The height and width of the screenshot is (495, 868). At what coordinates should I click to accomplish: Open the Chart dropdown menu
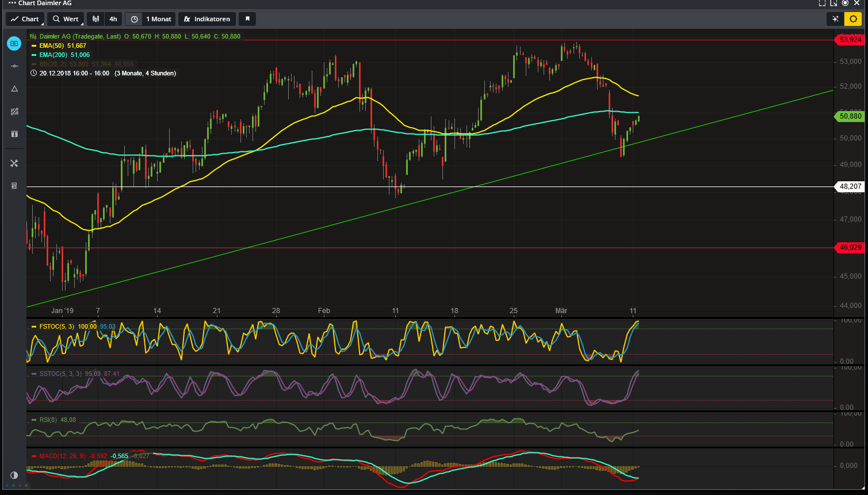pyautogui.click(x=25, y=19)
